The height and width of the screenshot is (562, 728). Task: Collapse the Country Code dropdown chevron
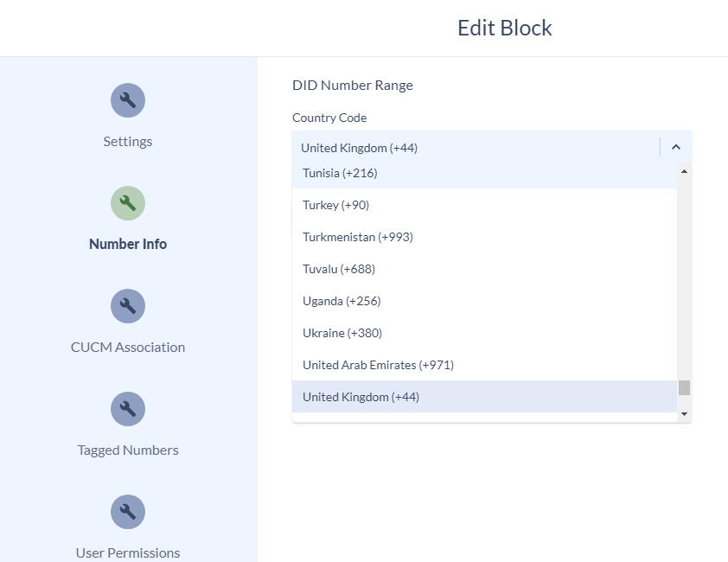tap(676, 147)
